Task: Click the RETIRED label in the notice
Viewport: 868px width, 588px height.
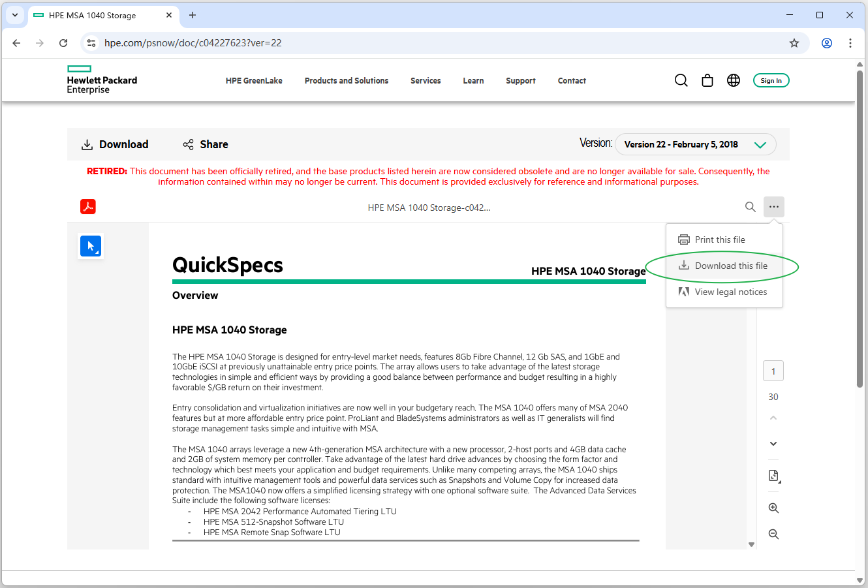Action: 107,172
